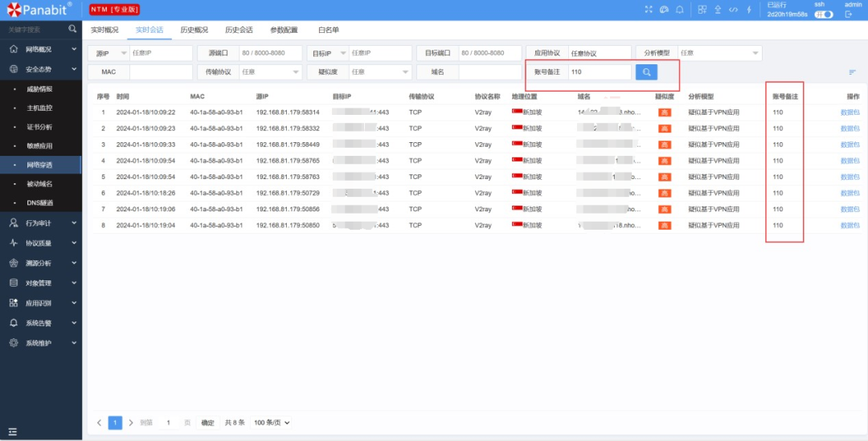Click the 网络概况 home icon

14,49
